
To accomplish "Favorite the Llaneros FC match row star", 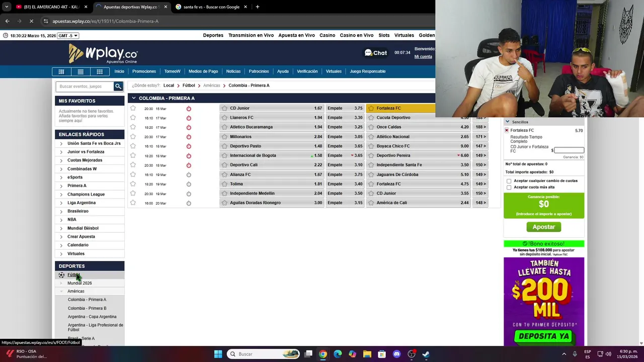I will tap(133, 118).
